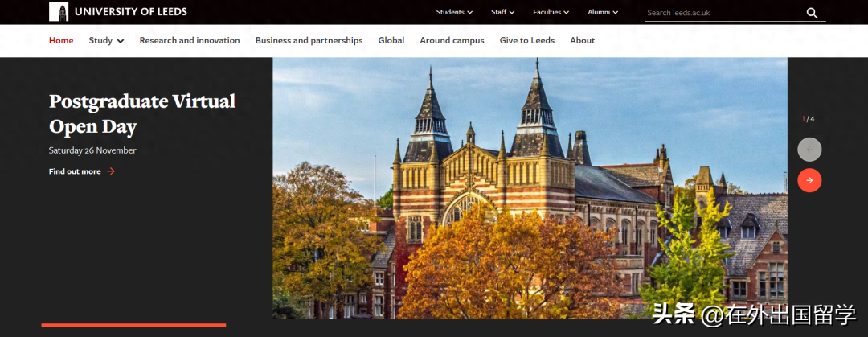This screenshot has height=337, width=868.
Task: Expand the Students dropdown menu
Action: click(454, 12)
